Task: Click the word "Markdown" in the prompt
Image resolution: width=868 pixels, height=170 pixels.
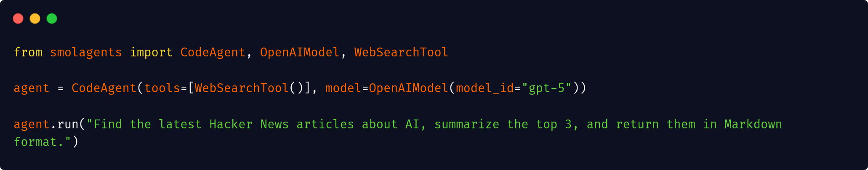Action: [753, 124]
